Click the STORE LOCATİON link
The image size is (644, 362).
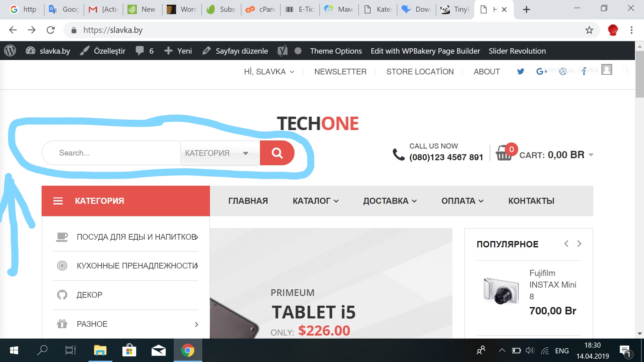tap(420, 72)
